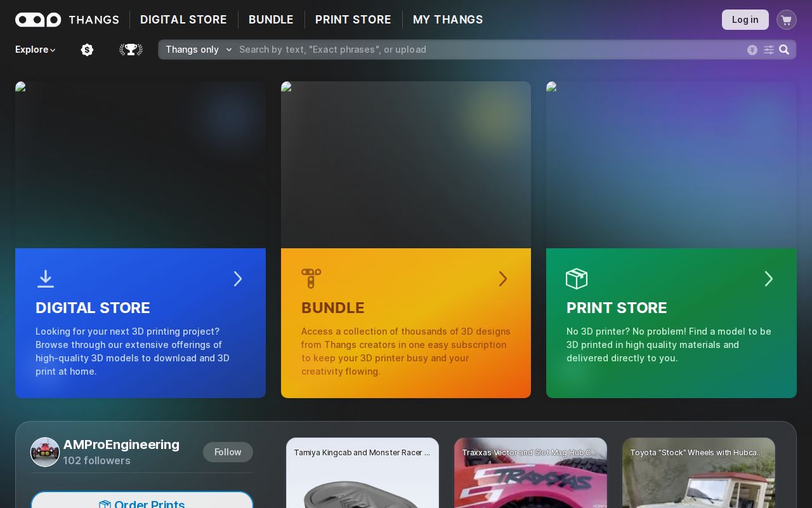
Task: Click the search magnifier icon
Action: tap(784, 50)
